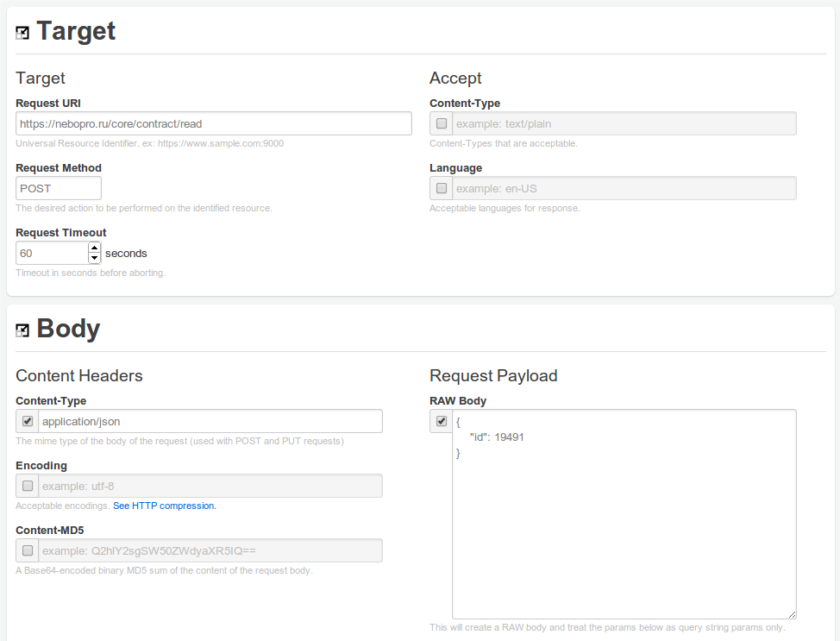Enable the Accept Content-Type checkbox
Viewport: 840px width, 641px height.
pos(442,124)
